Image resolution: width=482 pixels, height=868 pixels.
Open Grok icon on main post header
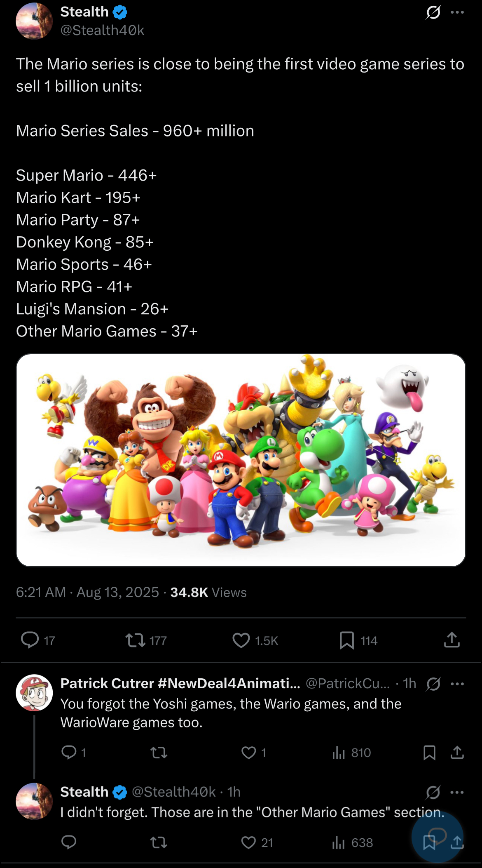433,12
